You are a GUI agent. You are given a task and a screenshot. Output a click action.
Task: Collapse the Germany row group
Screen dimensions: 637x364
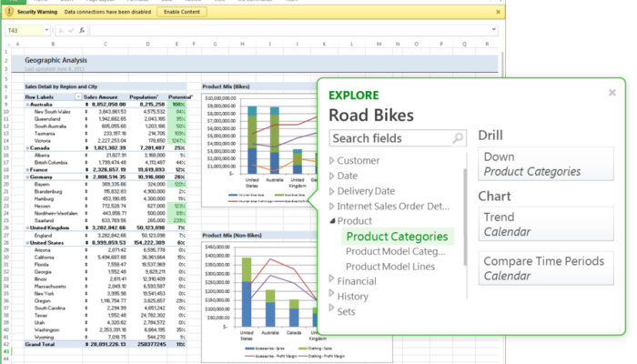(x=27, y=177)
